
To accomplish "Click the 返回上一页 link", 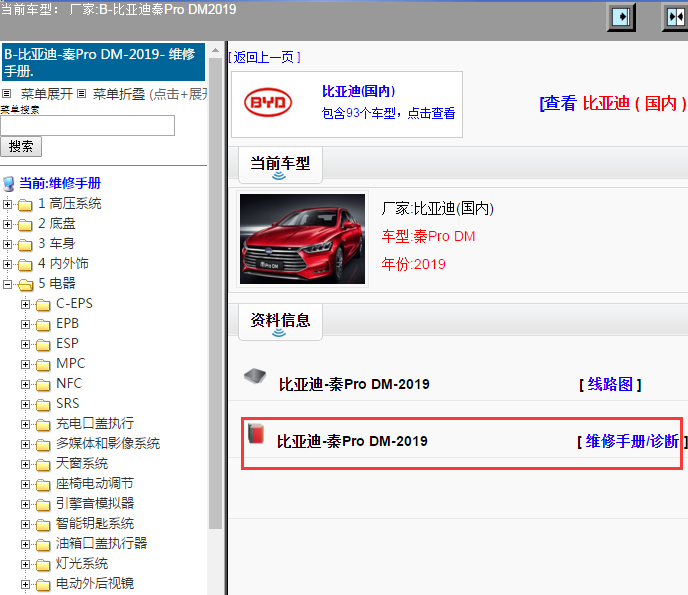I will point(264,57).
